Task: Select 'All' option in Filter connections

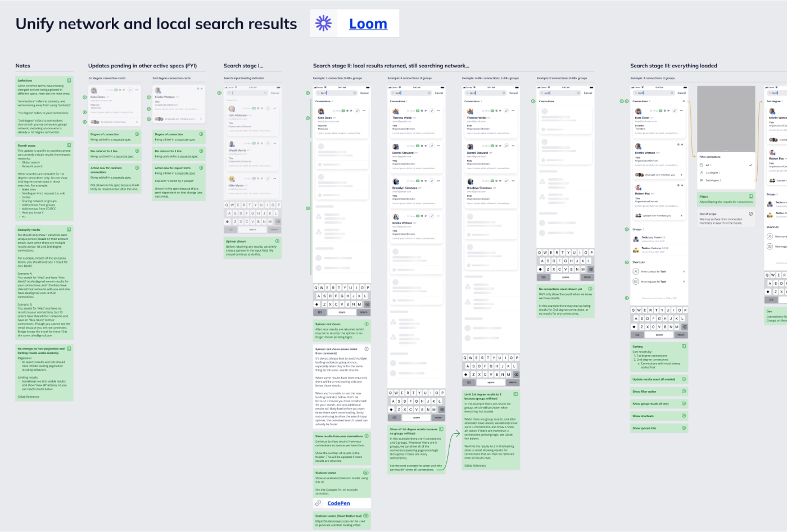Action: click(x=708, y=165)
